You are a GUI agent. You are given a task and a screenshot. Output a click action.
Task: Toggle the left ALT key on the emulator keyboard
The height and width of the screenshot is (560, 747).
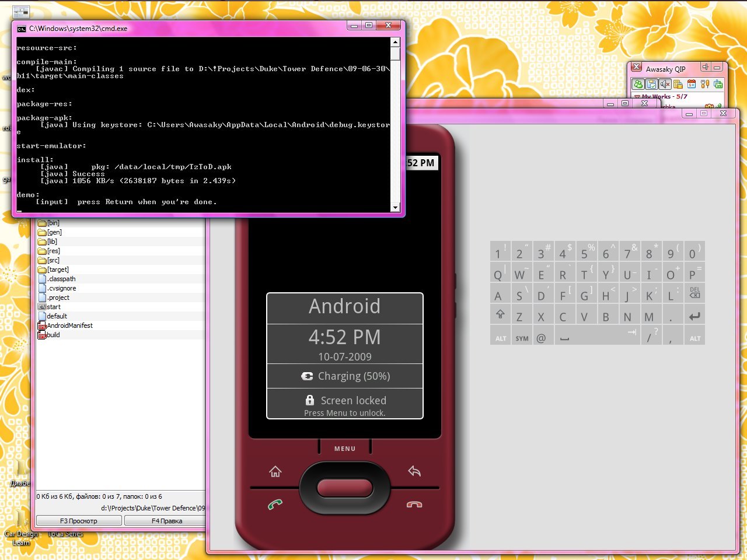(501, 338)
